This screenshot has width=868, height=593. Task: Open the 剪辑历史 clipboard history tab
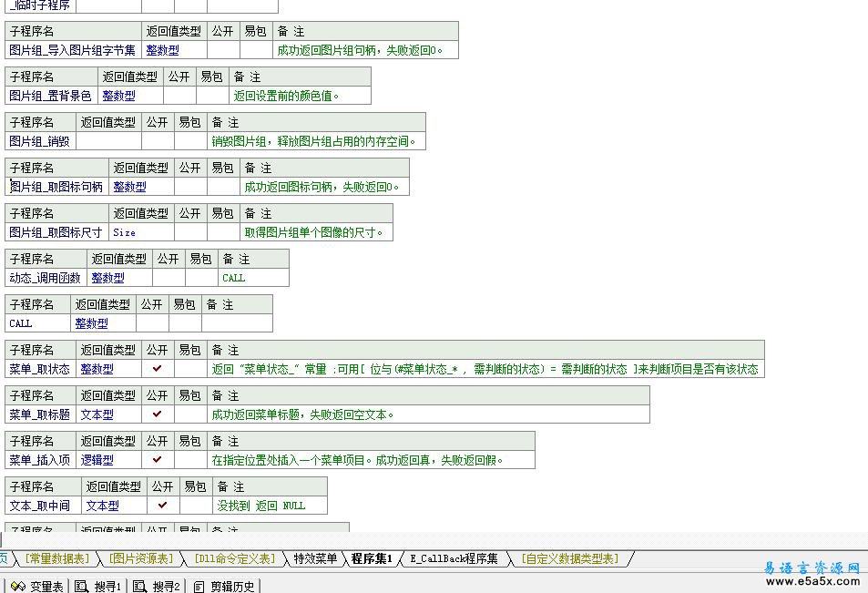point(224,586)
